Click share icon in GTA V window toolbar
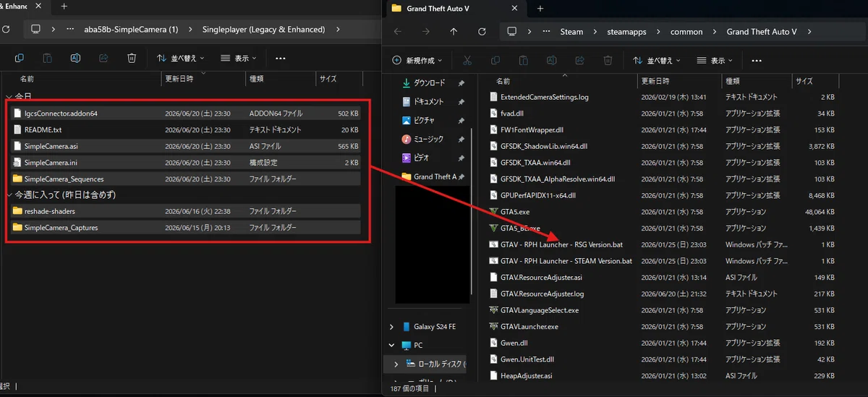868x397 pixels. click(579, 60)
